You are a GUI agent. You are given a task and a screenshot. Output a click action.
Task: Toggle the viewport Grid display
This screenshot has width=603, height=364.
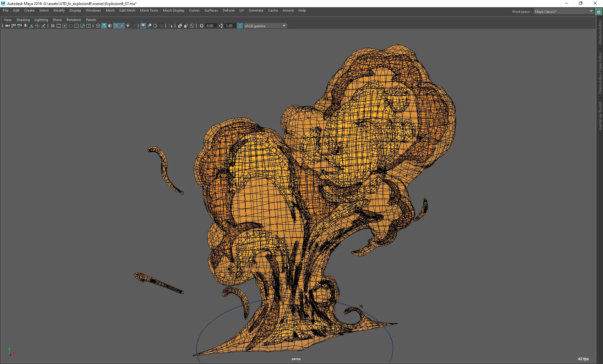click(53, 26)
